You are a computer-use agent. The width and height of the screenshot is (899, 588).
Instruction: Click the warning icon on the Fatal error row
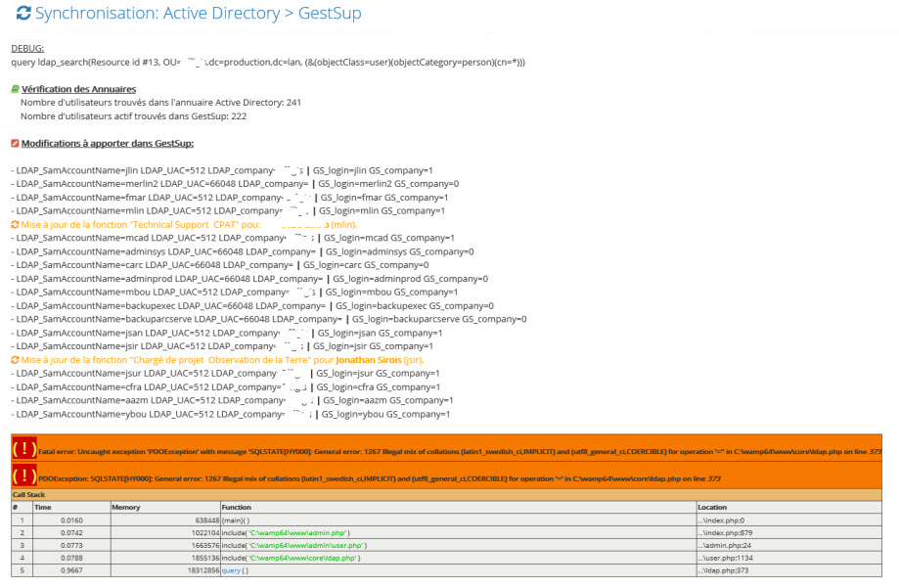coord(24,449)
